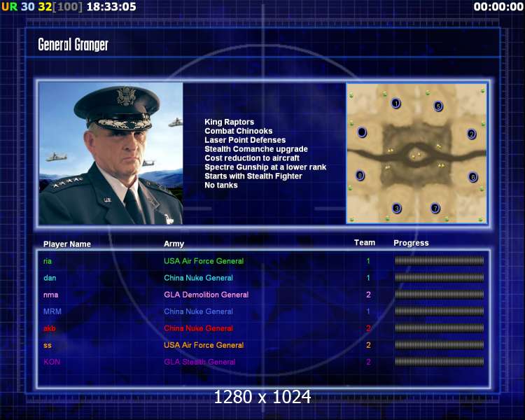This screenshot has height=420, width=525.
Task: Select player name dan
Action: pos(50,278)
